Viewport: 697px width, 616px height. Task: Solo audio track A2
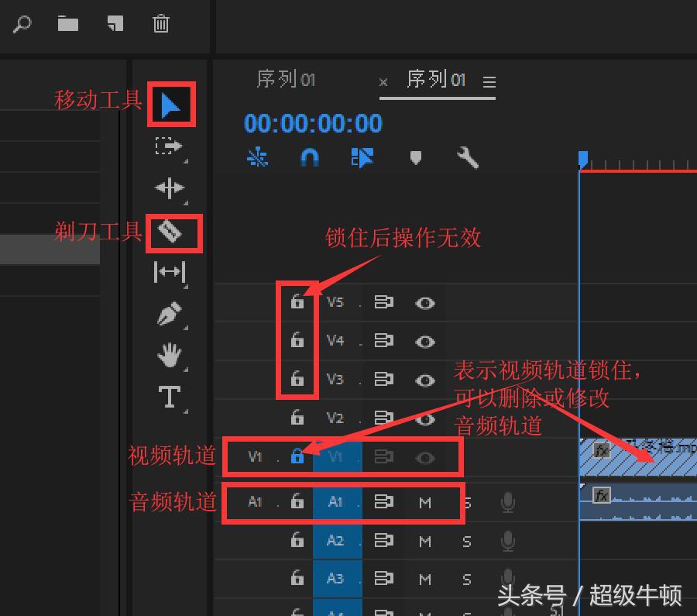(466, 540)
